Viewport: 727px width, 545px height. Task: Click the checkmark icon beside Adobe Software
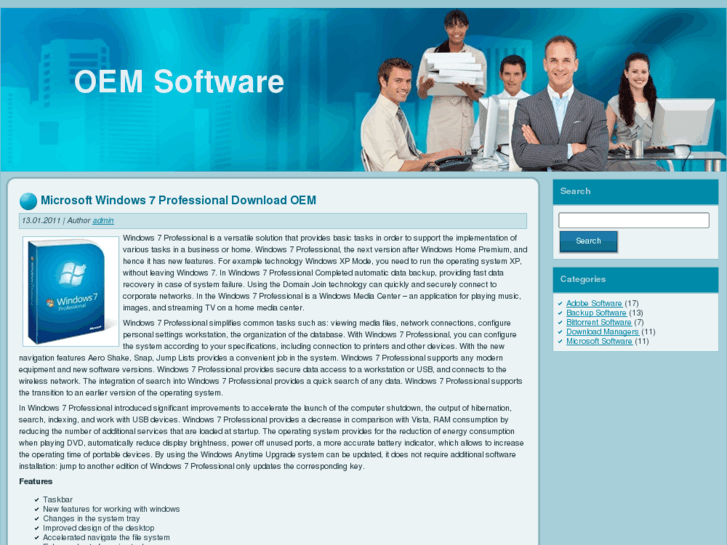pos(561,304)
